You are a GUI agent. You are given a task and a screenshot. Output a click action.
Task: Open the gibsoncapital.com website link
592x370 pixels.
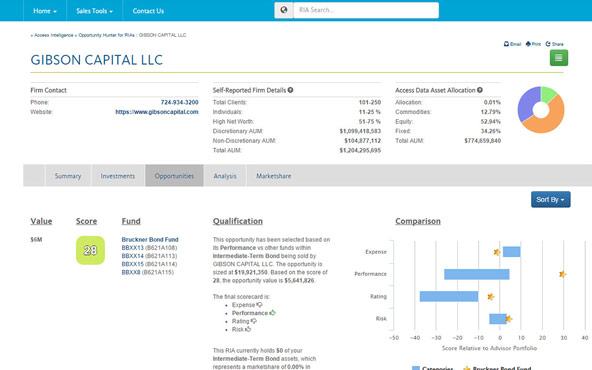click(157, 112)
